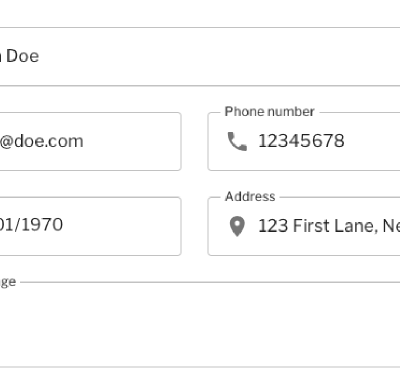
Task: Click the phone number value 12345678
Action: 301,141
